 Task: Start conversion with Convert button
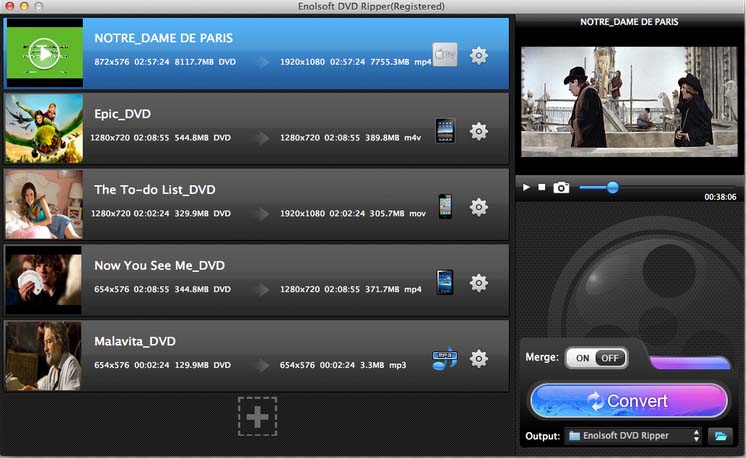tap(629, 401)
